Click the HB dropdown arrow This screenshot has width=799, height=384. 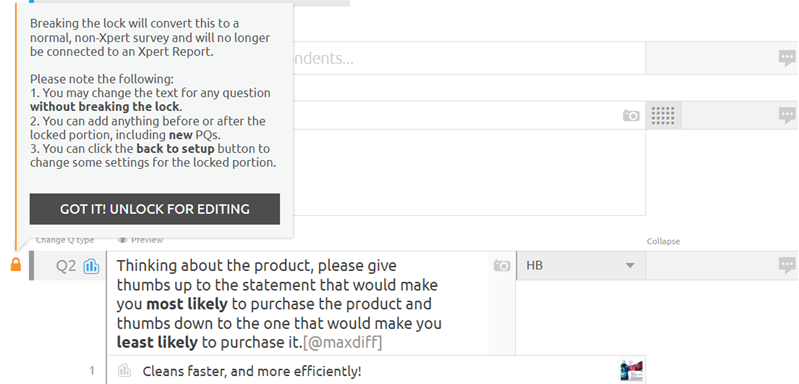tap(630, 265)
